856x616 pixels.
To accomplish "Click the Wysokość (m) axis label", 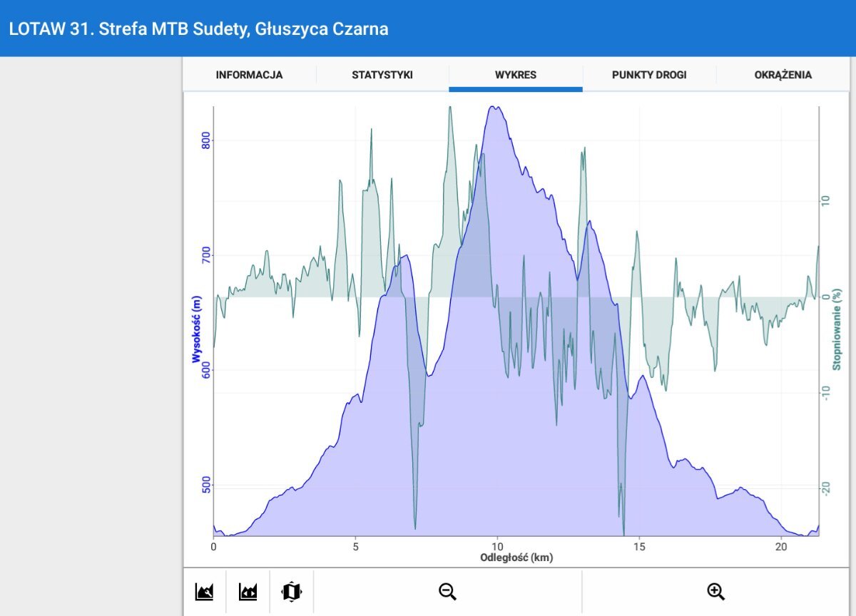I will pos(195,329).
